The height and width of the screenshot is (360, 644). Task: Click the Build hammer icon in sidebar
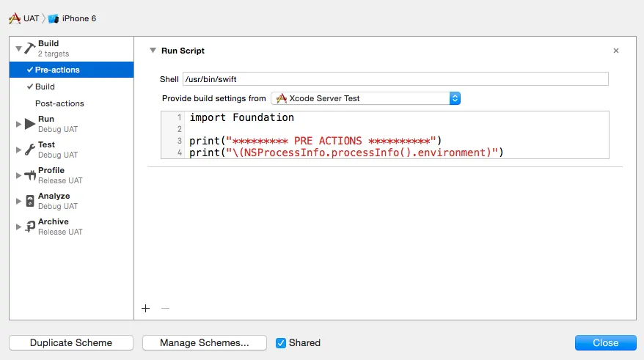(30, 48)
